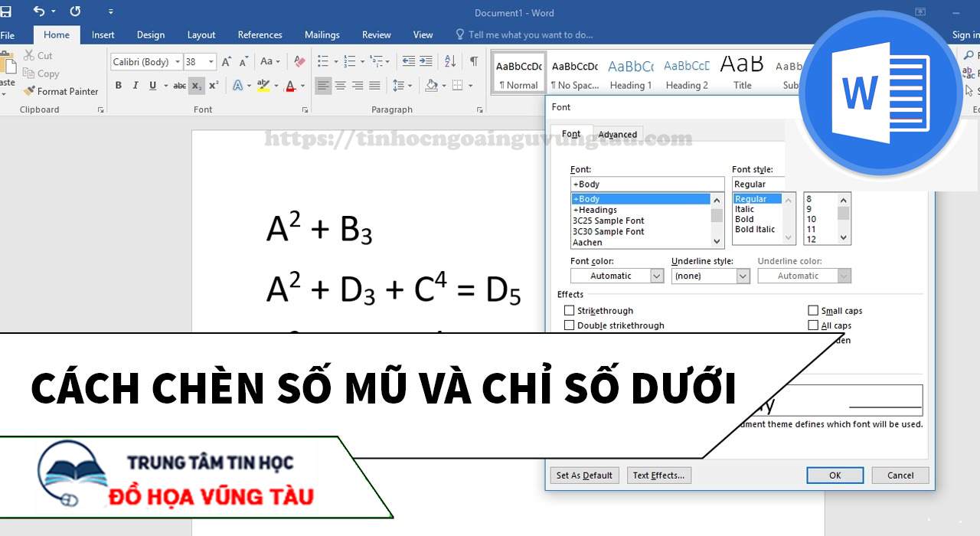Open the font name Calibri (Body) dropdown
The height and width of the screenshot is (536, 980).
[178, 62]
